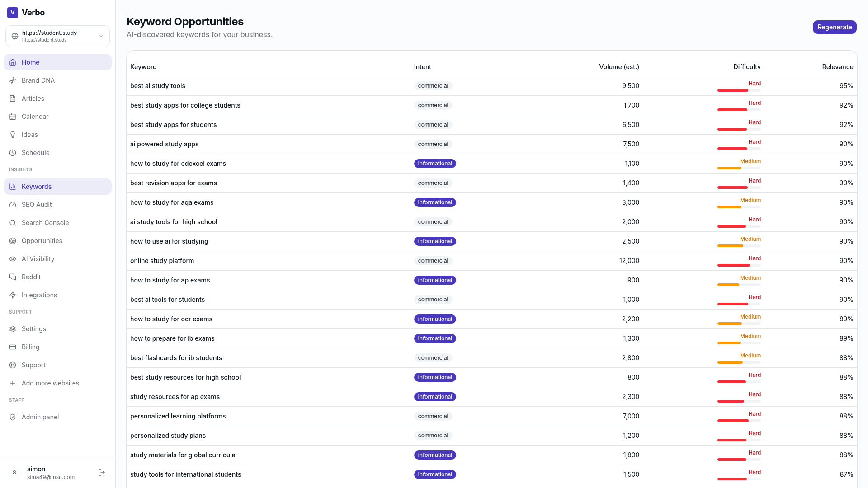The width and height of the screenshot is (868, 488).
Task: Click the Verbo logo icon
Action: pos(13,13)
